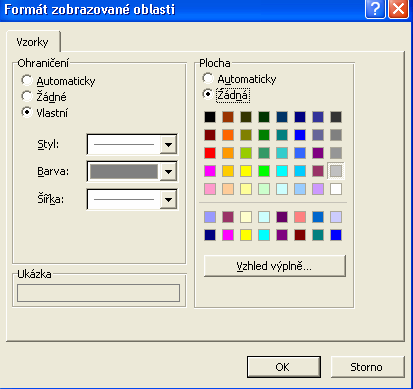Pick the darkest gray swatch in top row
The image size is (413, 389).
click(336, 117)
